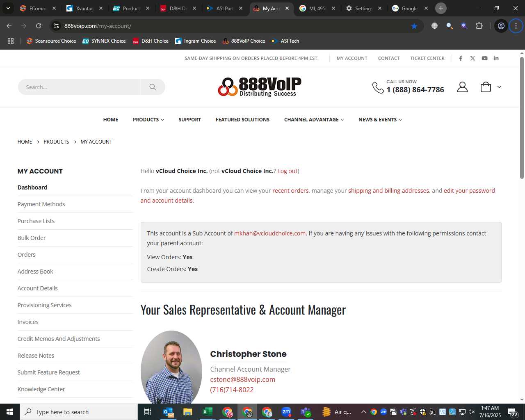The width and height of the screenshot is (525, 420).
Task: Switch to D&H tab
Action: click(178, 8)
